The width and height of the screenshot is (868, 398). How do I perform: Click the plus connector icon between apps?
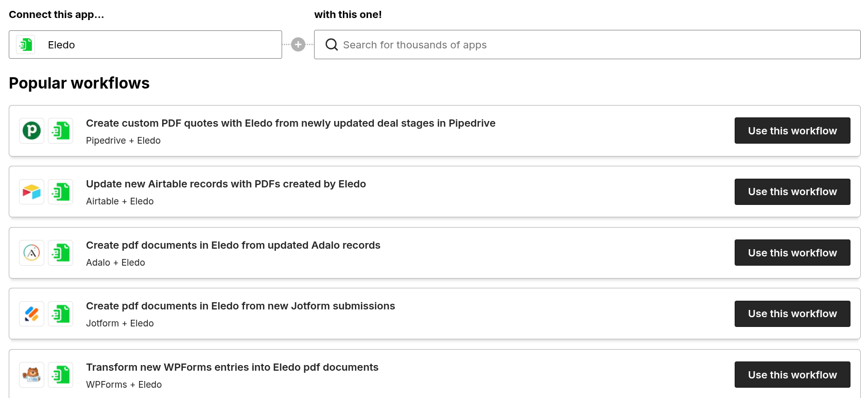[x=298, y=45]
